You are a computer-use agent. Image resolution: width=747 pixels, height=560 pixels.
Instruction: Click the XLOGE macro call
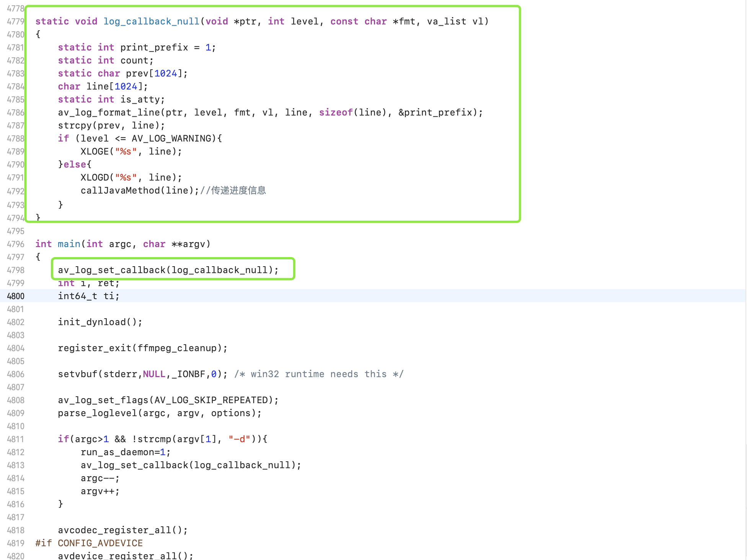95,151
